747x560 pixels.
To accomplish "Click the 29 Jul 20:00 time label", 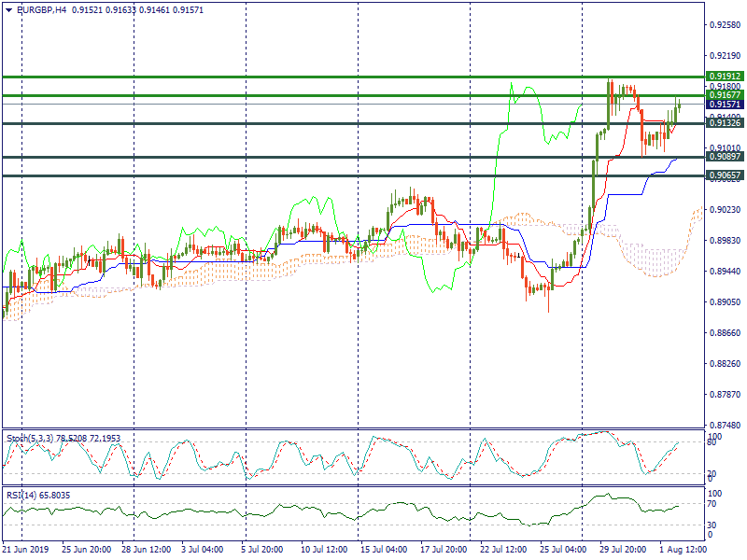I will (x=624, y=551).
